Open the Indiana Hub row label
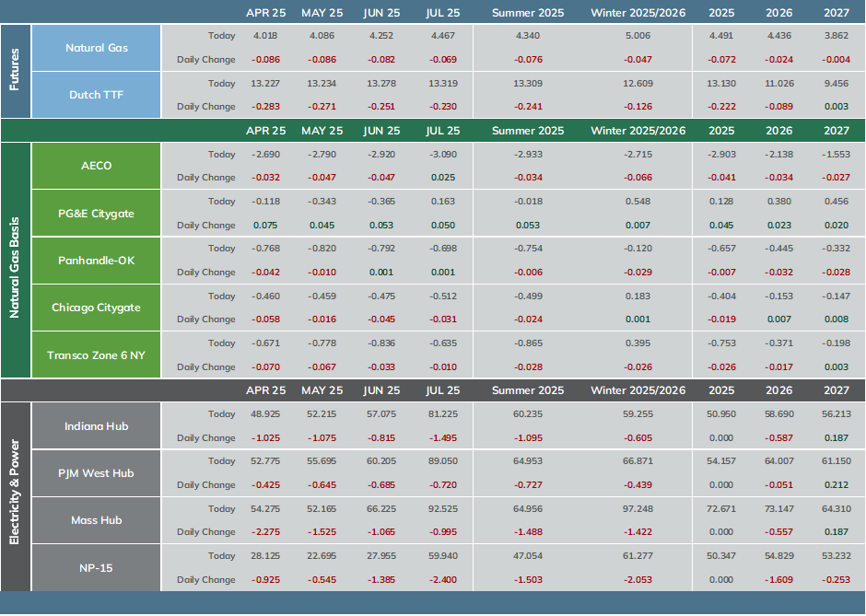Screen dimensions: 866x616 click(x=96, y=425)
